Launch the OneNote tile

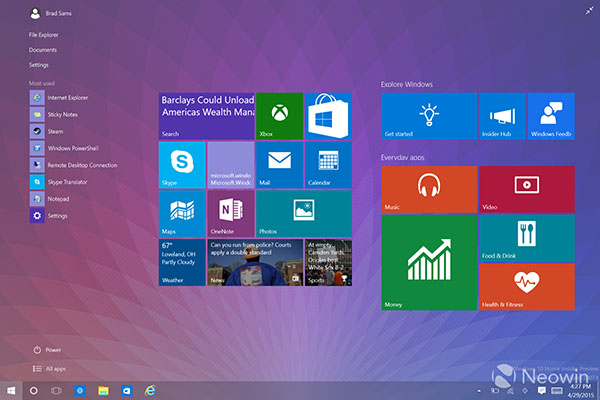point(231,214)
